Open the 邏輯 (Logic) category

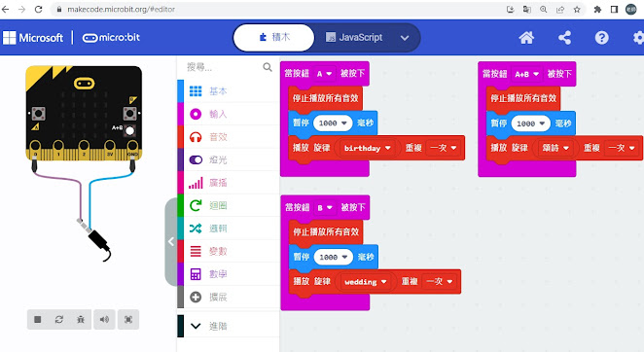point(229,229)
